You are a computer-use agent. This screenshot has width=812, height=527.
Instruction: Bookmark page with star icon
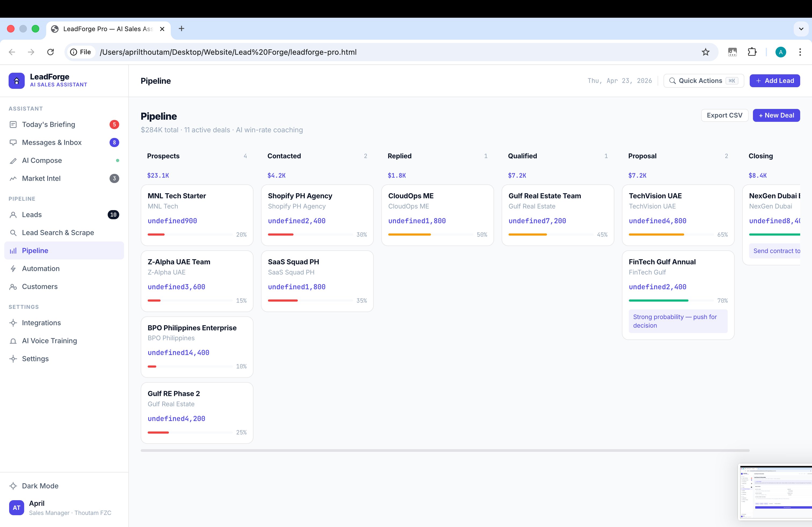point(705,52)
